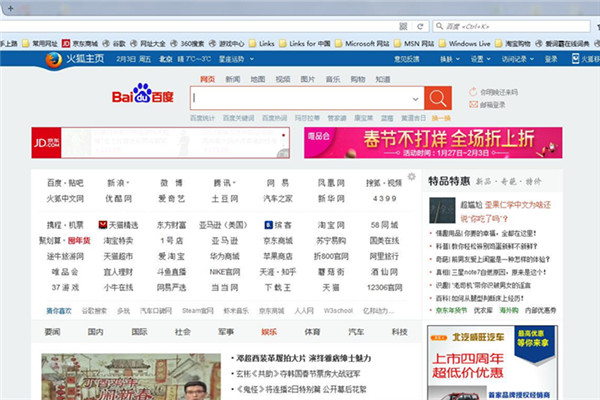Image resolution: width=600 pixels, height=400 pixels.
Task: Switch to the 体育 news tab
Action: (x=313, y=331)
